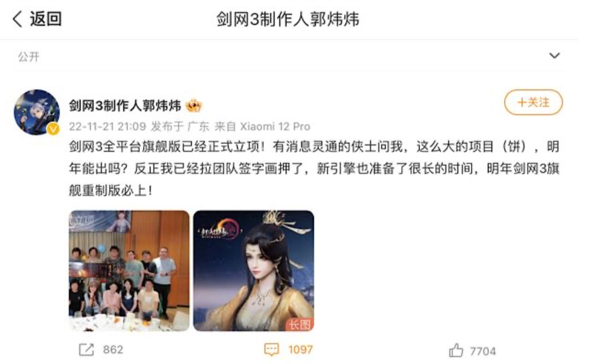Click the crown membership badge icon
The height and width of the screenshot is (364, 597).
pos(193,106)
